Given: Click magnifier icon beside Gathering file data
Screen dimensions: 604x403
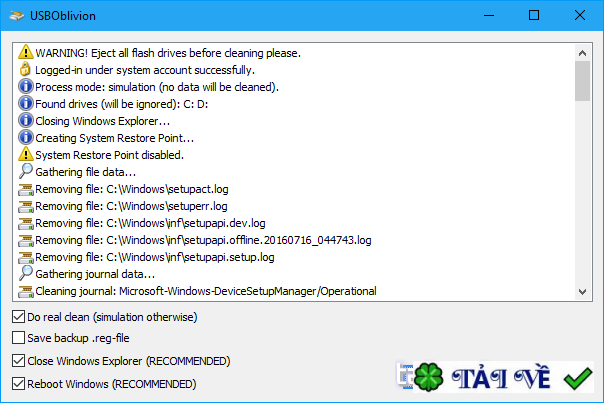Looking at the screenshot, I should [25, 171].
